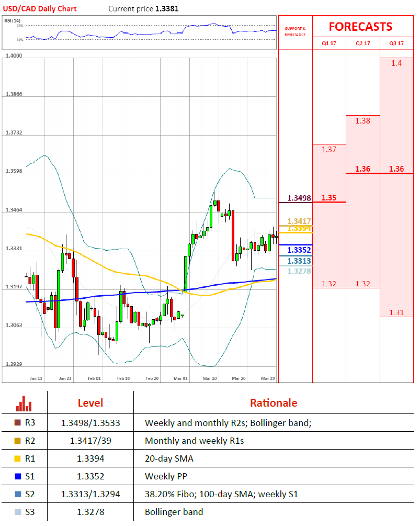Click the S2 steel-blue color swatch

point(18,494)
